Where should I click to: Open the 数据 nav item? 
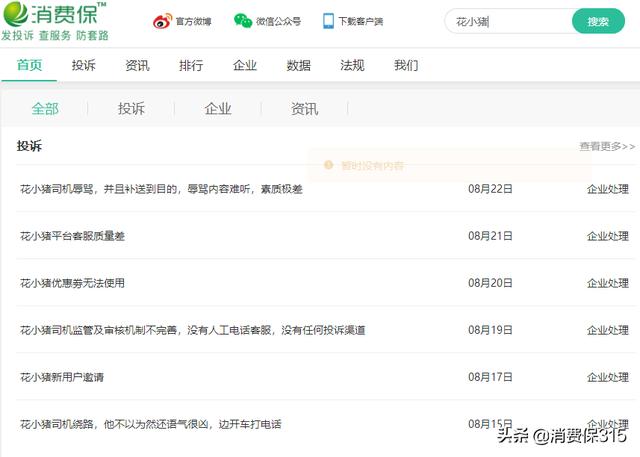(298, 65)
